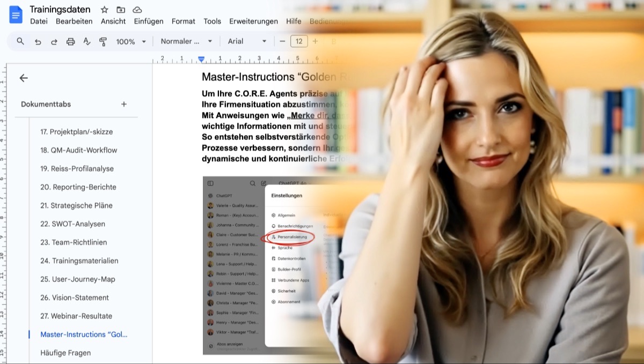Viewport: 644px width, 364px height.
Task: Open tab 23. Team-Richtlinien
Action: pyautogui.click(x=74, y=242)
